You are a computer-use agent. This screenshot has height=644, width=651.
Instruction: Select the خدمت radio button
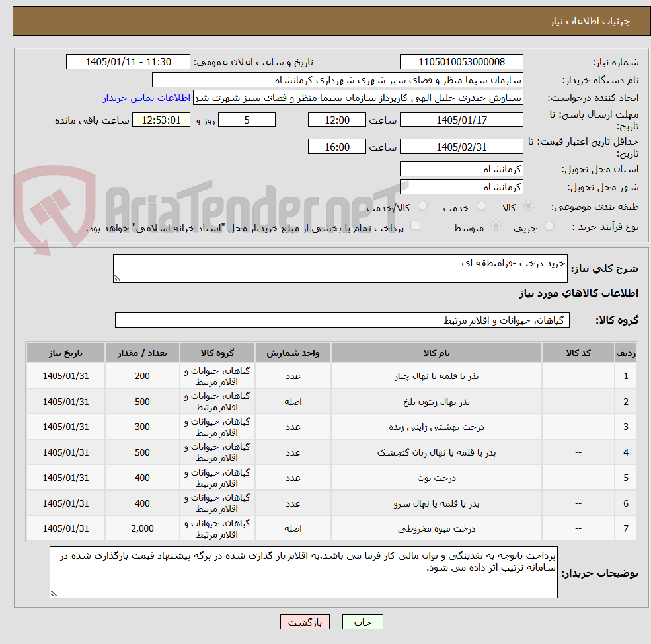click(x=481, y=206)
